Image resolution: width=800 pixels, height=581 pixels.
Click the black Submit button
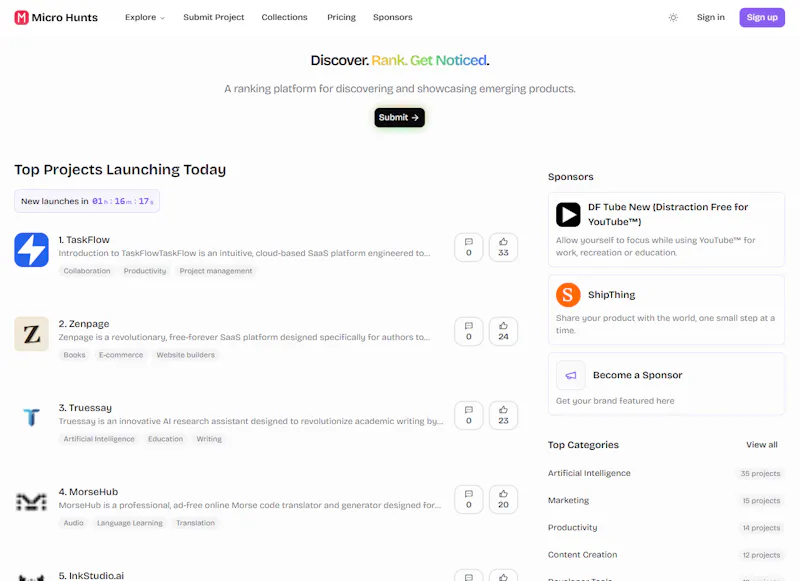click(399, 117)
